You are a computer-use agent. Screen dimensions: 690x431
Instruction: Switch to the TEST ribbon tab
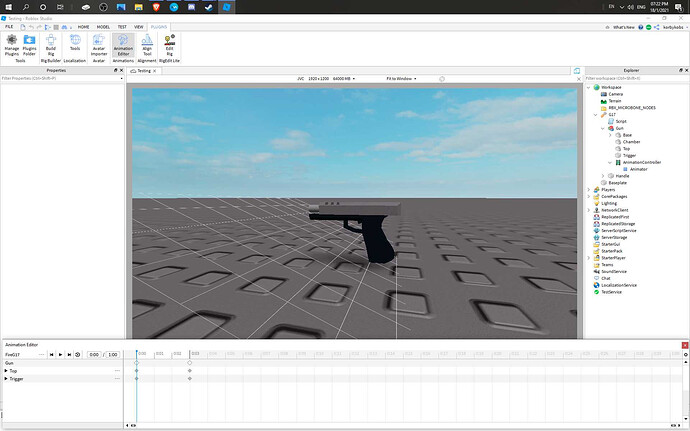[122, 27]
